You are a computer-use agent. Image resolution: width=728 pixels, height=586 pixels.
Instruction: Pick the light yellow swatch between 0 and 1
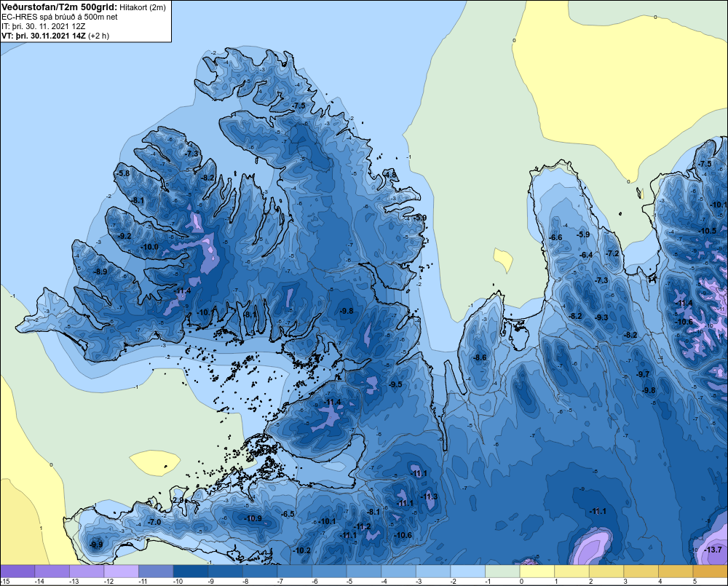(537, 571)
